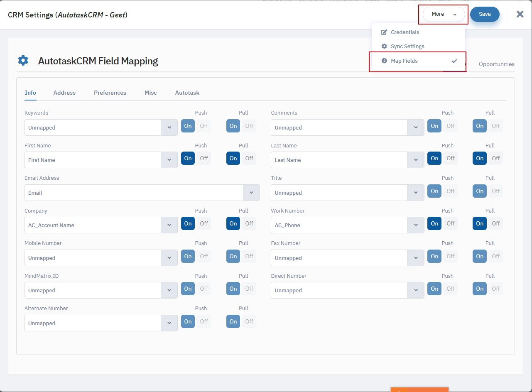The image size is (532, 392).
Task: Click the Credentials edit icon in menu
Action: 384,32
